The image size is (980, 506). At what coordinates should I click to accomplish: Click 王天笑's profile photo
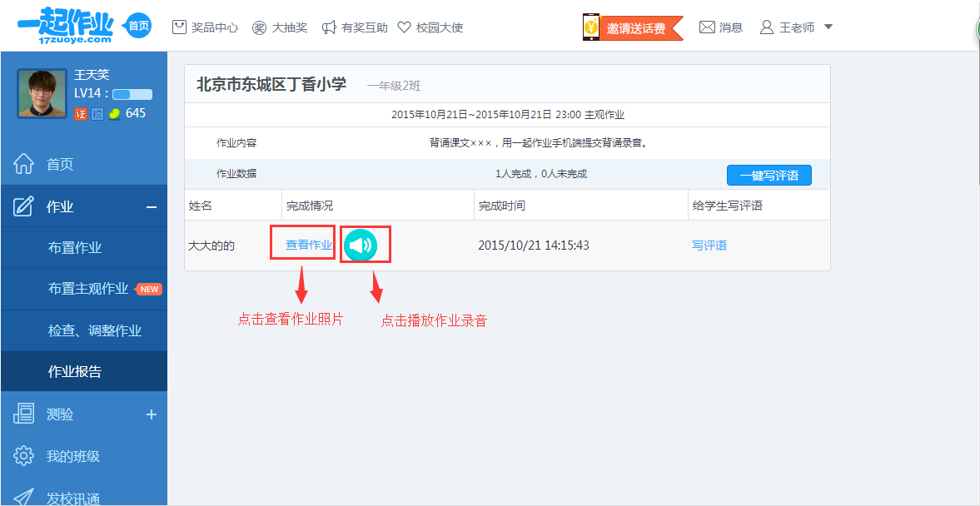[42, 94]
